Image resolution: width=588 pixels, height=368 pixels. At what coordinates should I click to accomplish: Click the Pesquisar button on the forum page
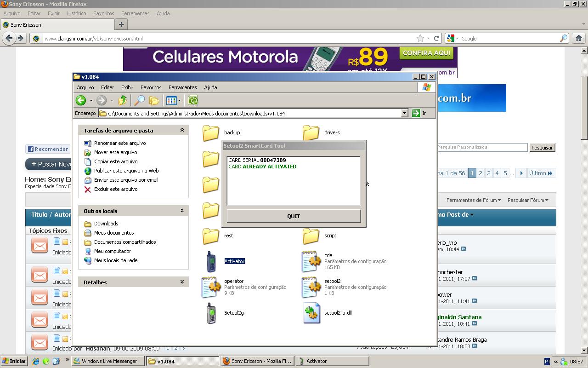(542, 148)
